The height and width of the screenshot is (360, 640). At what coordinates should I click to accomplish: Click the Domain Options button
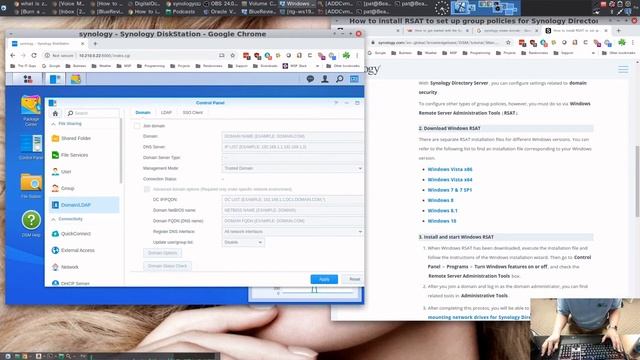162,253
